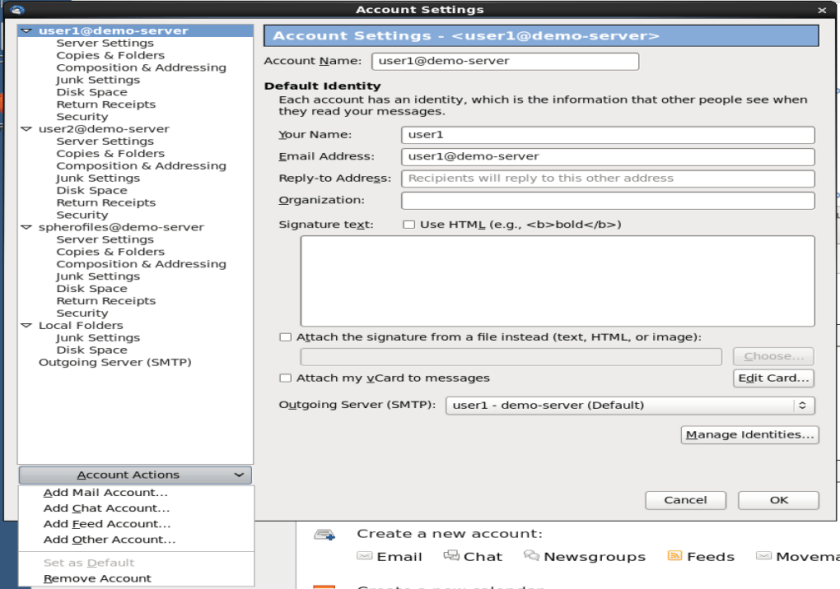Image resolution: width=840 pixels, height=589 pixels.
Task: Click the orange Feeds RSS icon
Action: tap(675, 556)
